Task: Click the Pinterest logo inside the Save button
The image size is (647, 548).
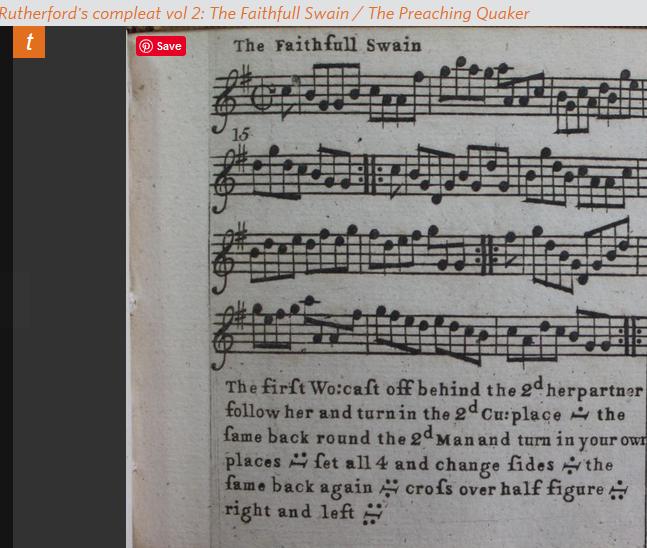Action: pyautogui.click(x=146, y=46)
